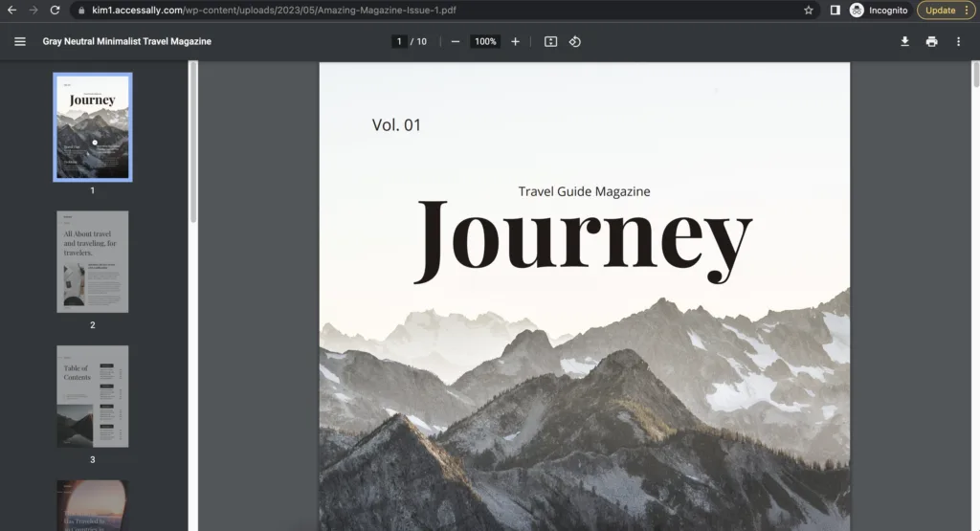Rotate the document counterclockwise
Image resolution: width=980 pixels, height=531 pixels.
574,42
